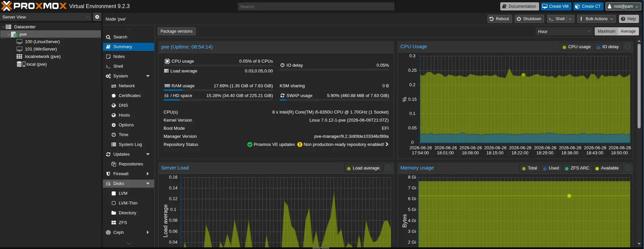
Task: Click the Help button
Action: pyautogui.click(x=629, y=19)
